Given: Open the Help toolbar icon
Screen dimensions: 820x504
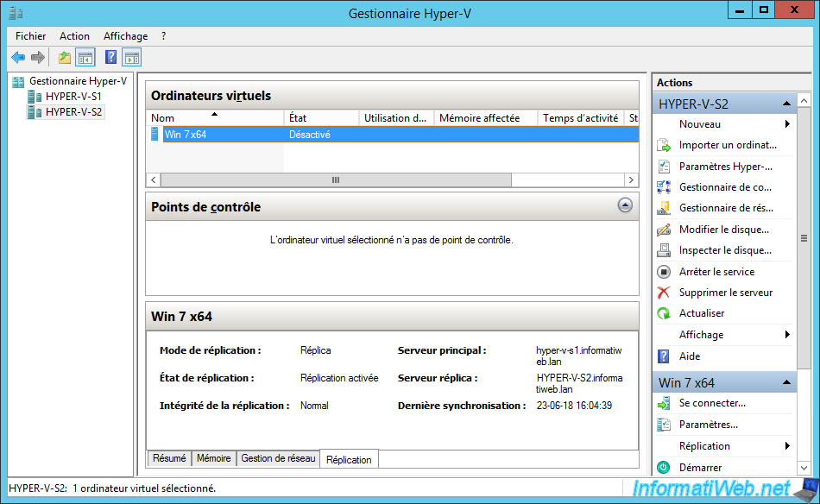Looking at the screenshot, I should (x=110, y=58).
